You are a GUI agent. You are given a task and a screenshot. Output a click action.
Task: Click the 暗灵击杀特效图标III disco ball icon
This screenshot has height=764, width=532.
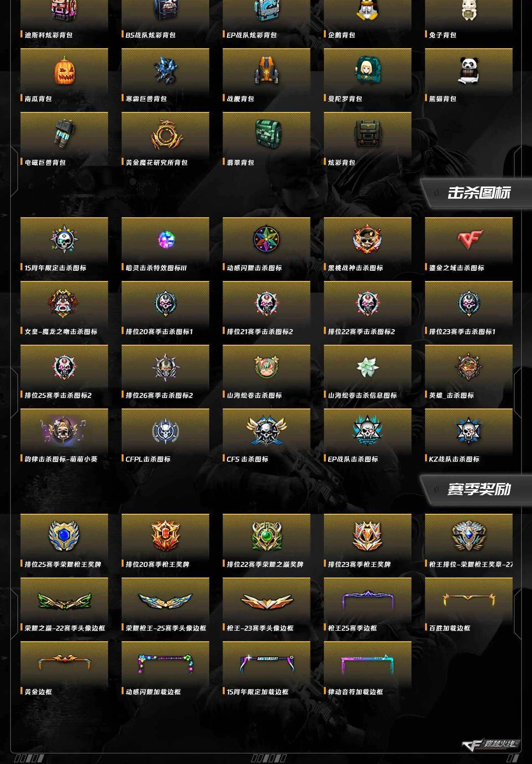coord(166,239)
